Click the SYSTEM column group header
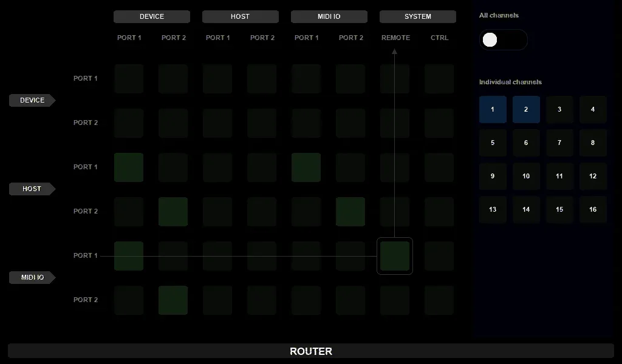Screen dimensions: 622x364 (418, 16)
